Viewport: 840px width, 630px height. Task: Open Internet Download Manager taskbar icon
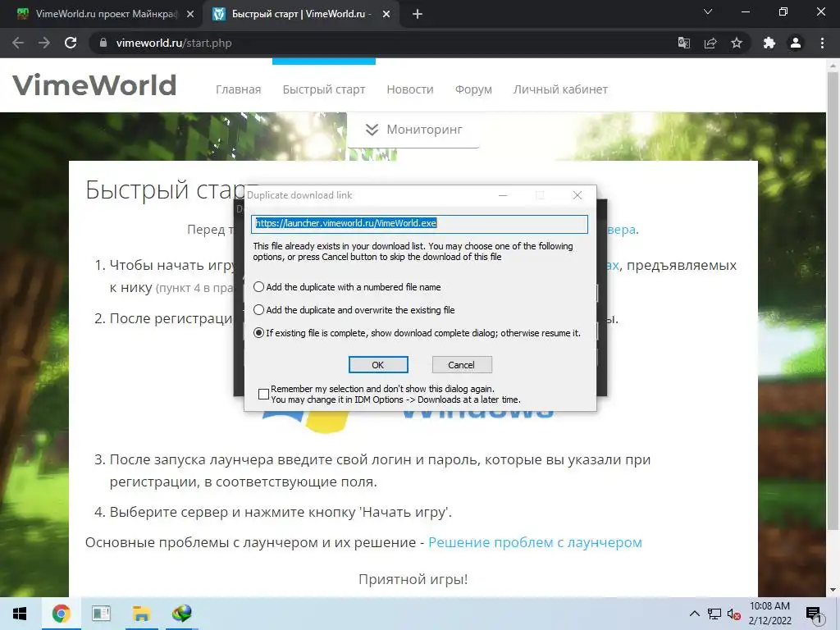click(x=181, y=614)
